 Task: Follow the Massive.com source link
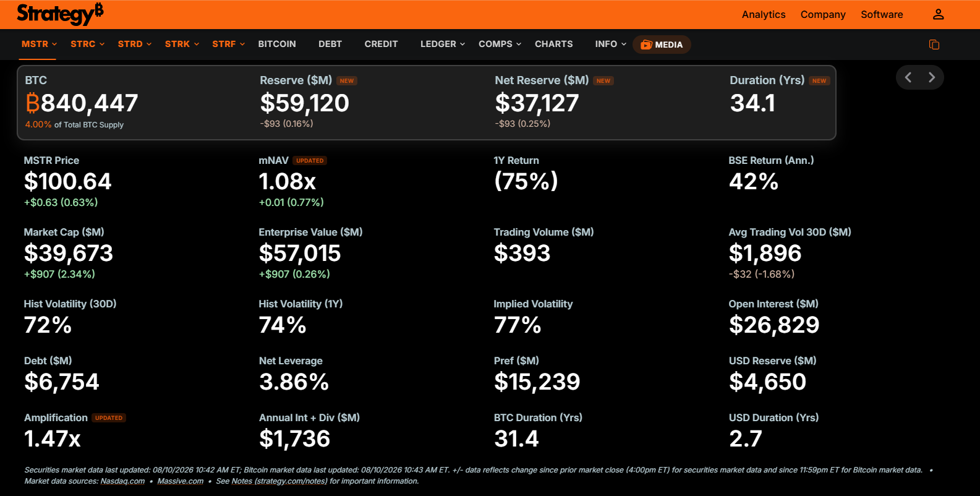pyautogui.click(x=181, y=481)
